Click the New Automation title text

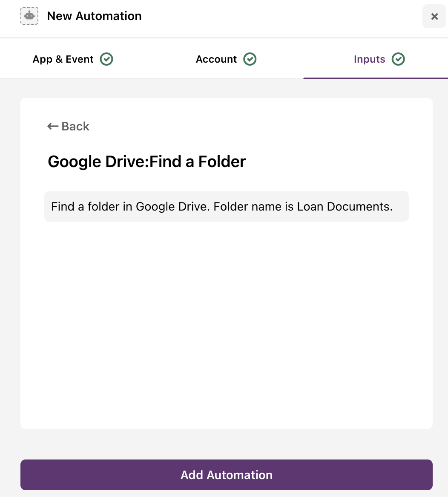point(95,16)
